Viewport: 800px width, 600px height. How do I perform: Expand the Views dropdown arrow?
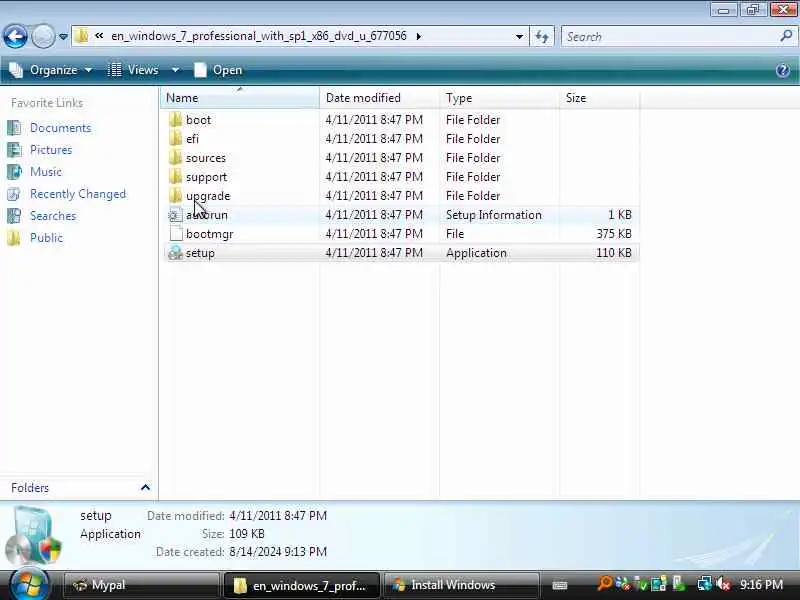coord(175,70)
